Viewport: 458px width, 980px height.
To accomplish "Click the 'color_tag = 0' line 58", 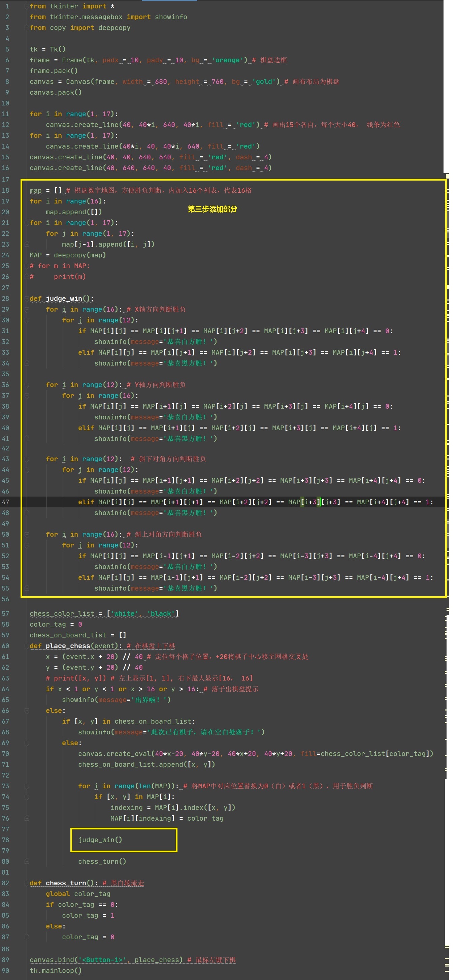I will pos(56,624).
